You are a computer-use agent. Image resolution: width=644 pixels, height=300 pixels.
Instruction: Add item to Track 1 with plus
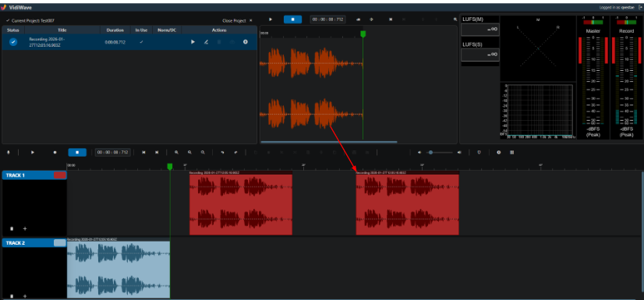click(25, 228)
